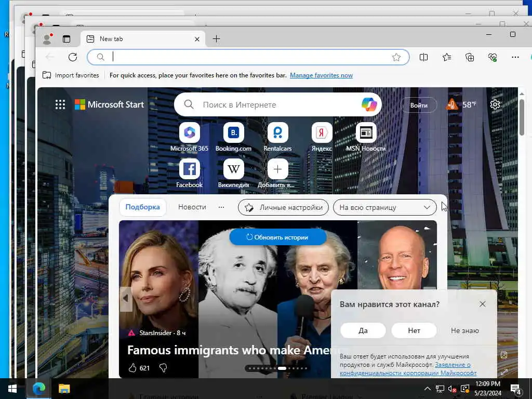Screen dimensions: 532x399
Task: Open Википедия shortcut tile
Action: 233,174
